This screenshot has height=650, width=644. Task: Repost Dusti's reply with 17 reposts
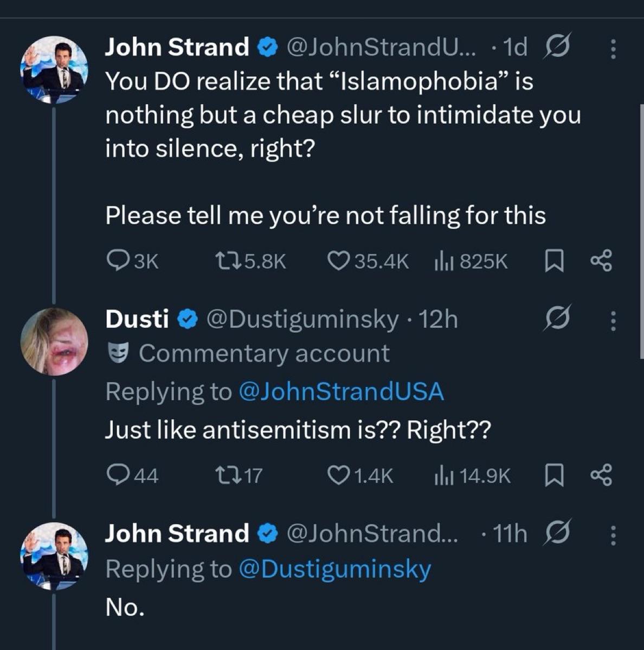[239, 475]
